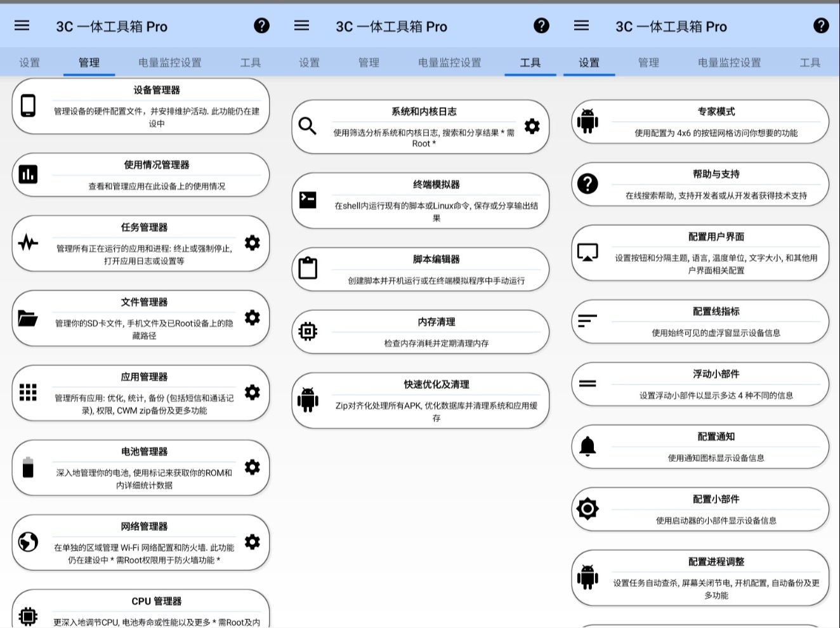Viewport: 840px width, 628px height.
Task: Click the memory chip icon beside 内存清理
Action: [308, 331]
